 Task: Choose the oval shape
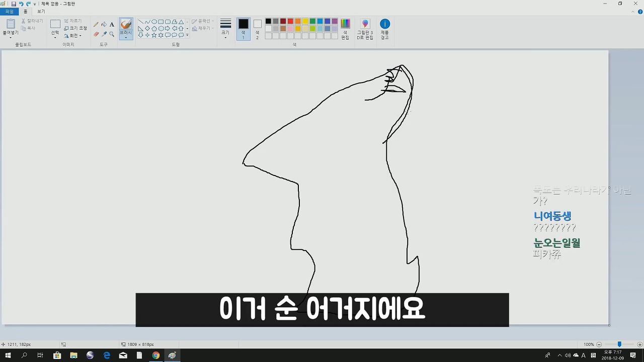coord(154,22)
